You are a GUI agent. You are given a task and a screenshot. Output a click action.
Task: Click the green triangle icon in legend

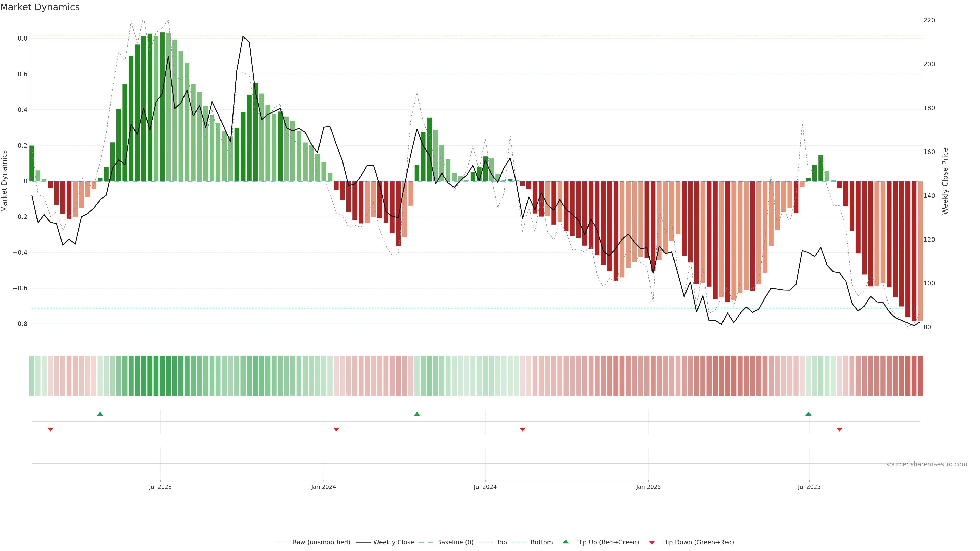coord(566,542)
